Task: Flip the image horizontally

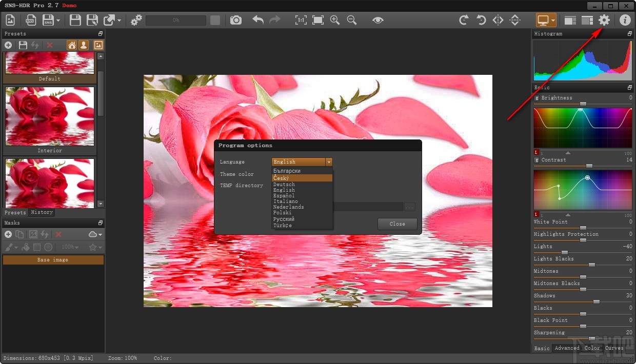Action: [498, 20]
